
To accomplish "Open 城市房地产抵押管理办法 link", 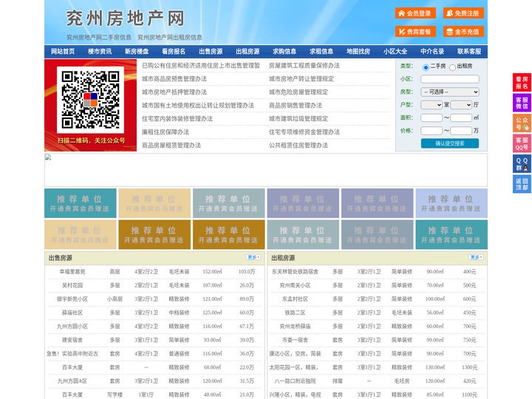I will point(174,92).
